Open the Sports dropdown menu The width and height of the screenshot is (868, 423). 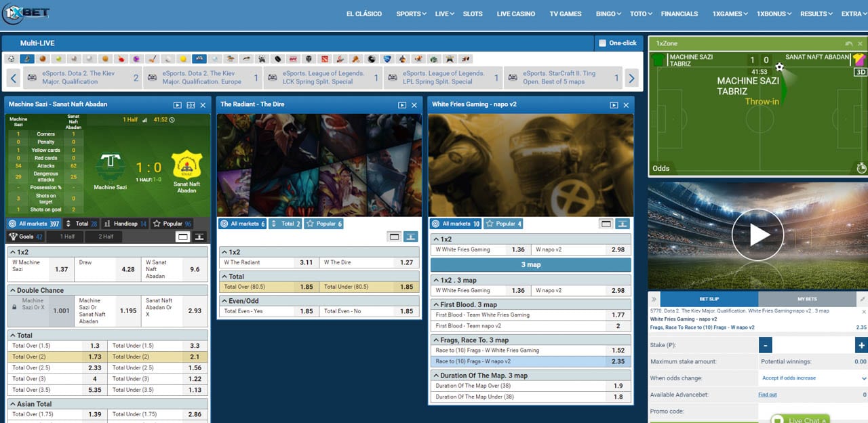[411, 14]
